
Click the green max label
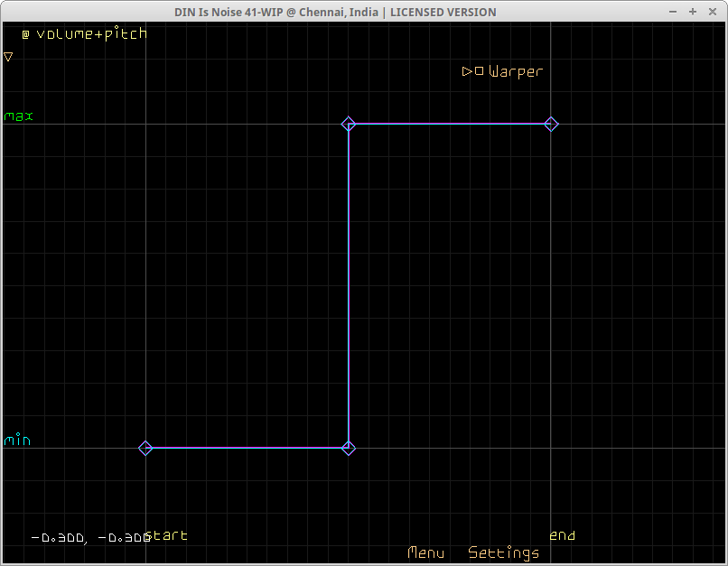18,116
